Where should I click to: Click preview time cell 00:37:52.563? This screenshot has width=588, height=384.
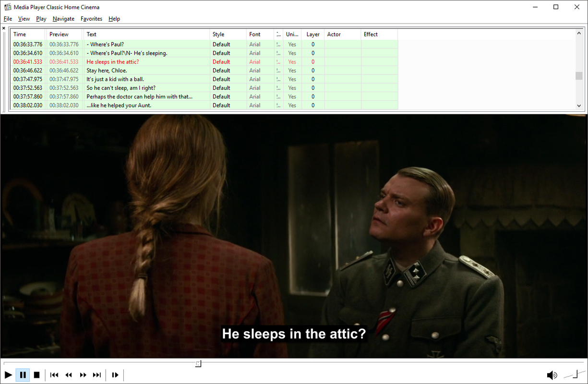64,88
